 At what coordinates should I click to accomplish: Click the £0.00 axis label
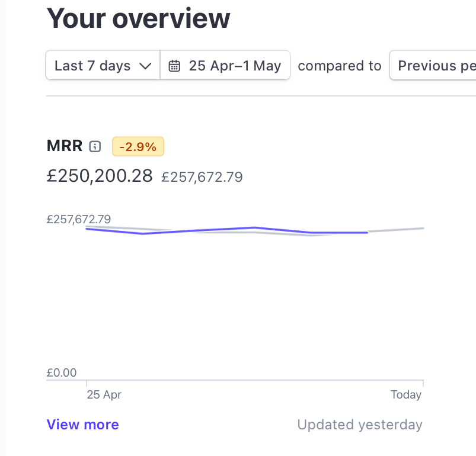62,372
